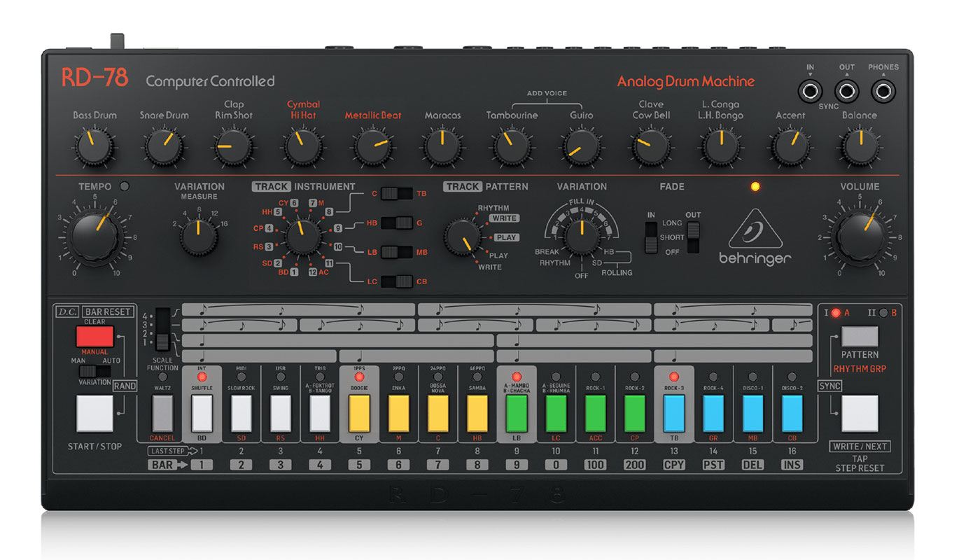Tap the yellow Enka M step button
Viewport: 980px width, 560px height.
point(398,413)
